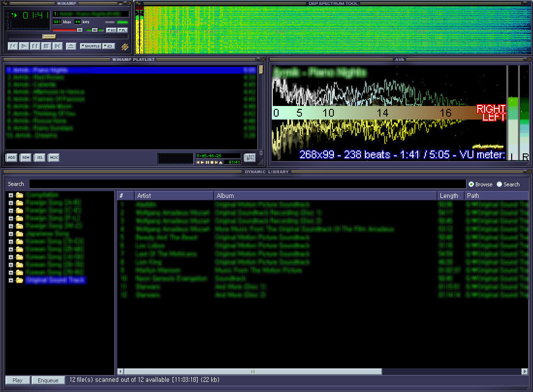
Task: Sort library by the # column header
Action: click(x=125, y=196)
